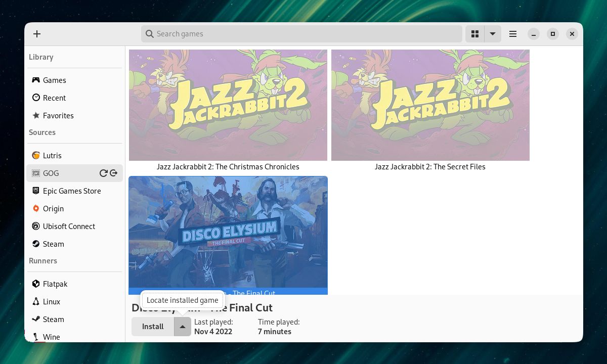
Task: Click the Search games field
Action: tap(303, 34)
